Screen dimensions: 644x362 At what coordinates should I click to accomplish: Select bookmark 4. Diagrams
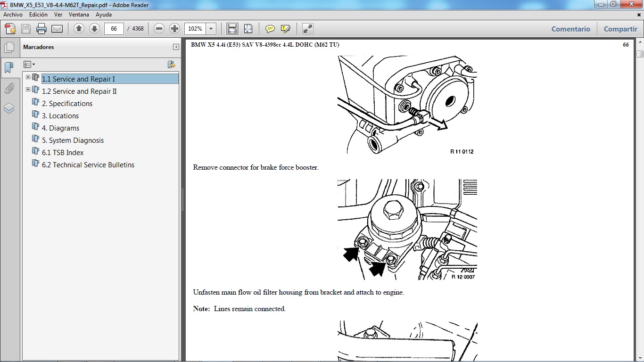[60, 128]
